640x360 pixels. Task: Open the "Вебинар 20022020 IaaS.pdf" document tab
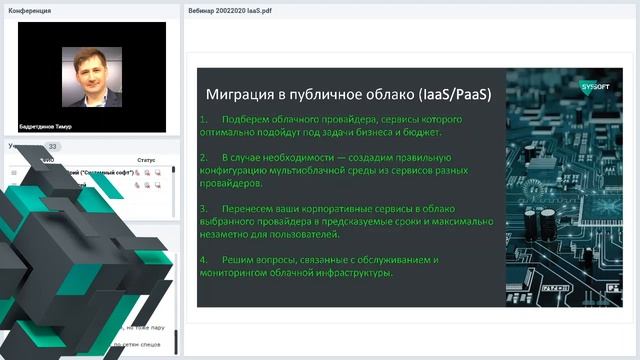(230, 11)
